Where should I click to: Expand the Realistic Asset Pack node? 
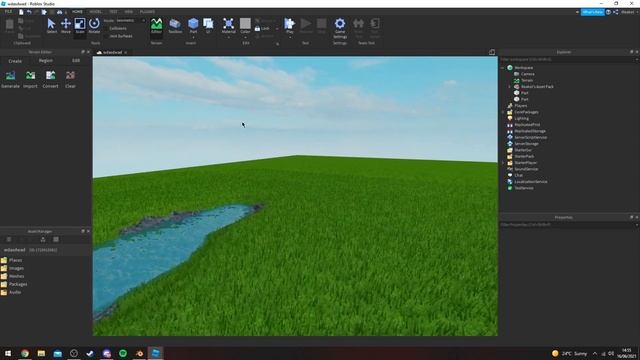point(509,87)
